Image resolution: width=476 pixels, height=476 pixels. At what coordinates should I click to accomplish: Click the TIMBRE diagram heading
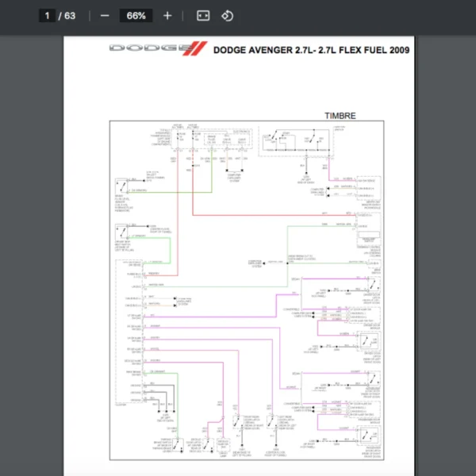[340, 116]
